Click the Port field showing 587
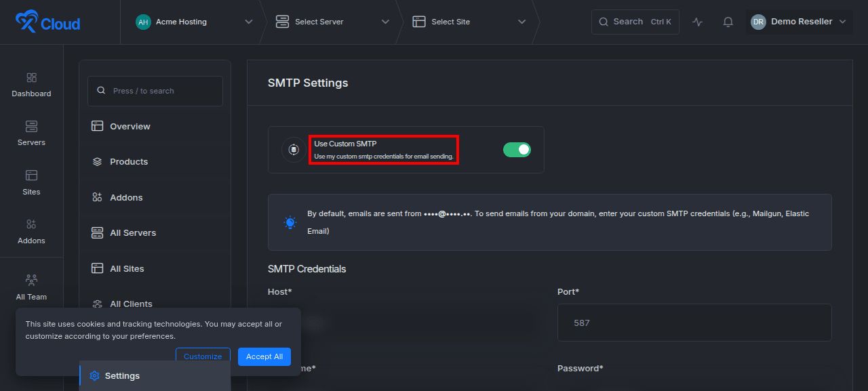 click(x=694, y=323)
